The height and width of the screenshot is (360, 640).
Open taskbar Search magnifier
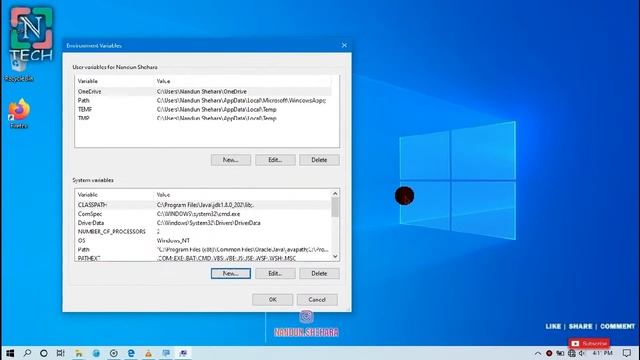[x=27, y=353]
